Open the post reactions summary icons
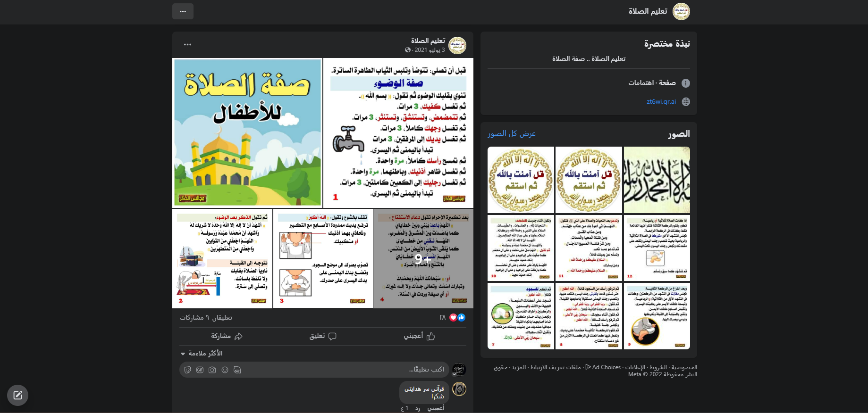Viewport: 868px width, 413px height. tap(457, 318)
